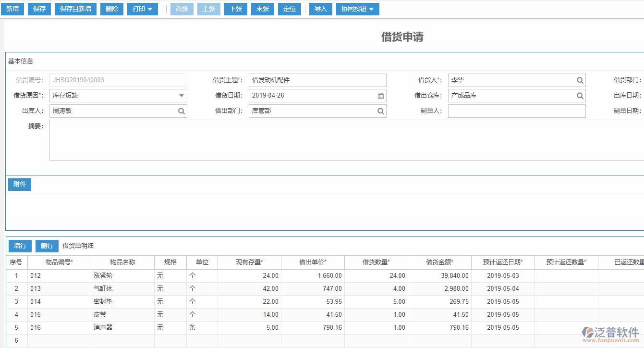Click the 删除 delete button

click(111, 9)
